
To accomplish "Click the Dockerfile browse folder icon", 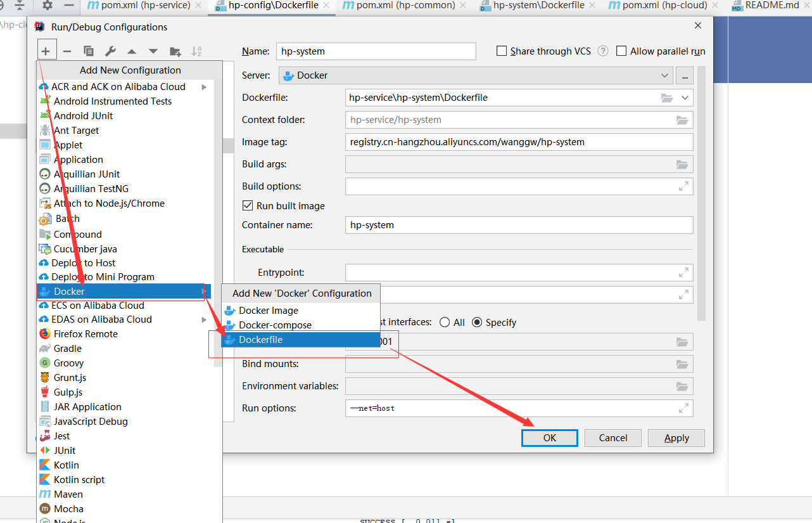I will (x=667, y=98).
